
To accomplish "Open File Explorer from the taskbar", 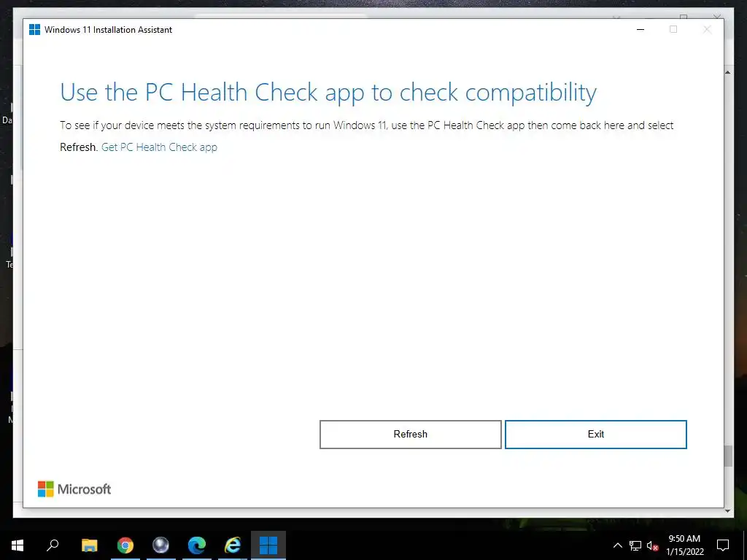I will (x=89, y=545).
